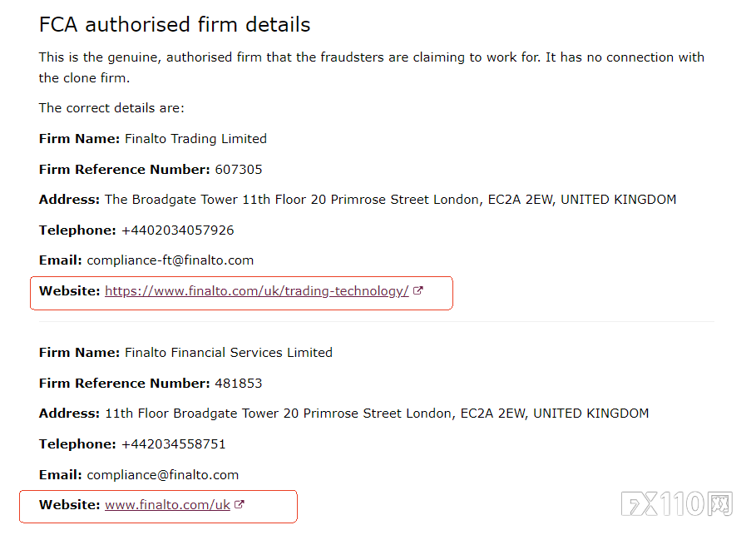Click firm reference number 481853

coord(238,384)
